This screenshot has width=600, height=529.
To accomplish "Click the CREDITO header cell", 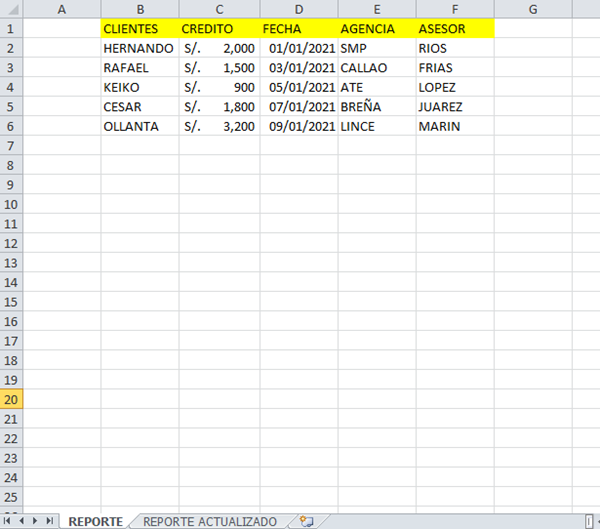I will (x=220, y=28).
